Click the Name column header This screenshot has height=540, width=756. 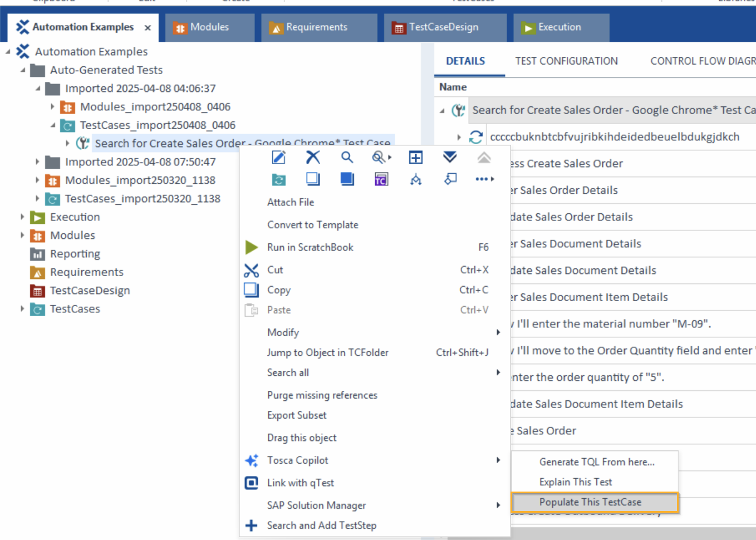coord(453,87)
